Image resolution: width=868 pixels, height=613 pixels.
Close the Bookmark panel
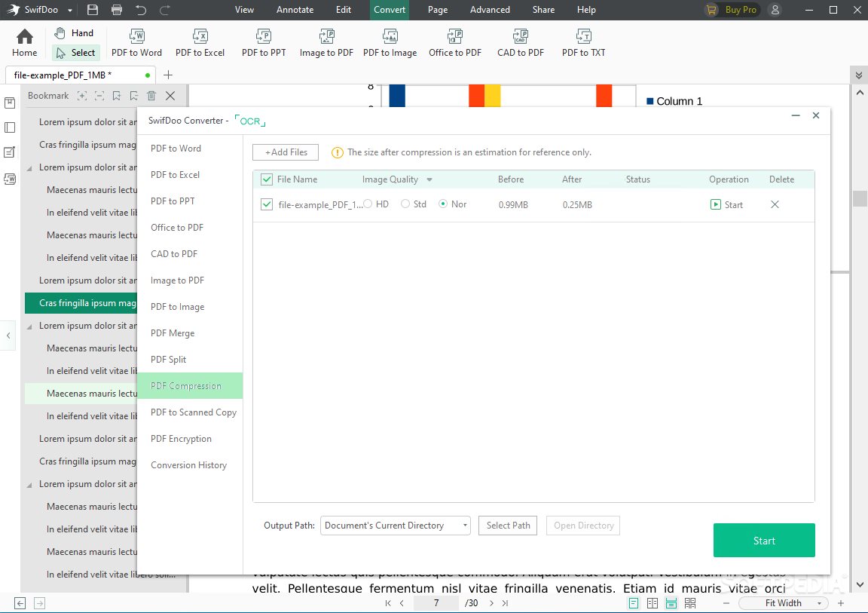pyautogui.click(x=170, y=96)
